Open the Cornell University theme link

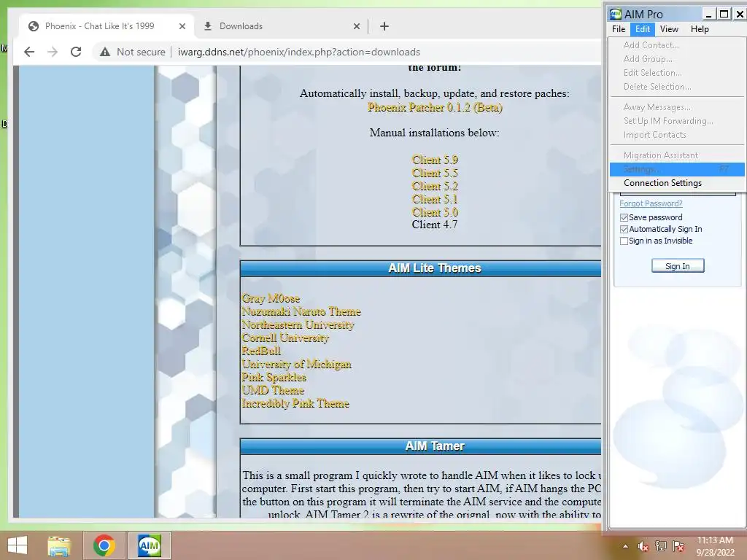point(285,338)
